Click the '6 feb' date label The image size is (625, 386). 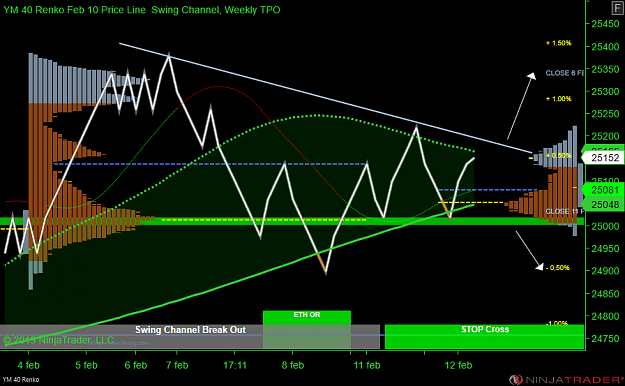136,365
